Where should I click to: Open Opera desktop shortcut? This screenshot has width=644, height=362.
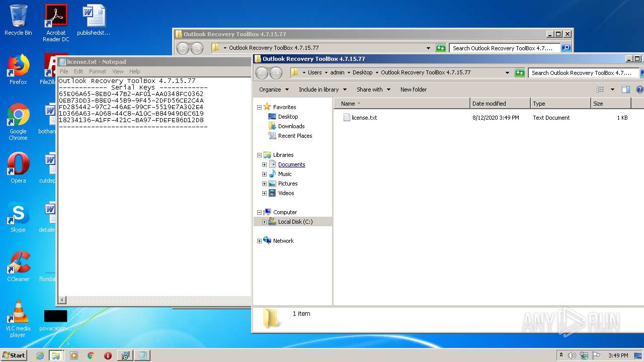[x=18, y=168]
